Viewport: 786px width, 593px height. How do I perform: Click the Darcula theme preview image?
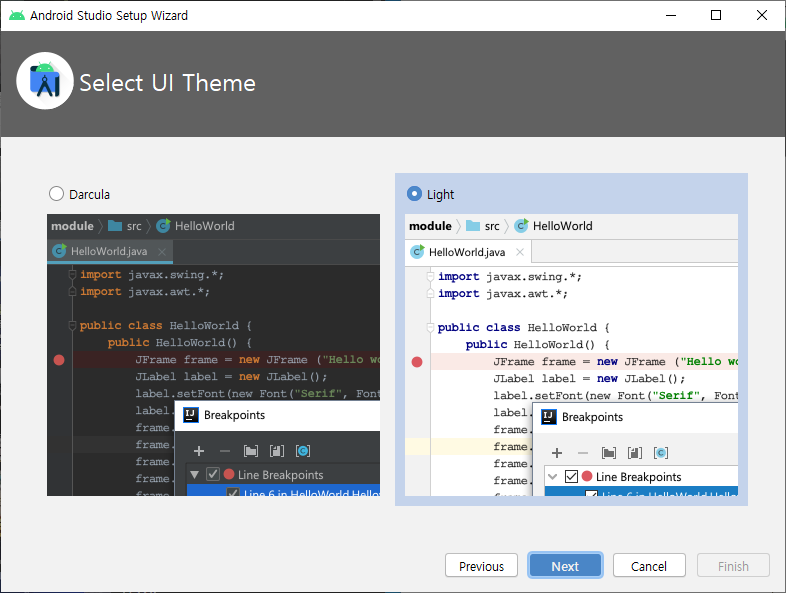tap(214, 355)
